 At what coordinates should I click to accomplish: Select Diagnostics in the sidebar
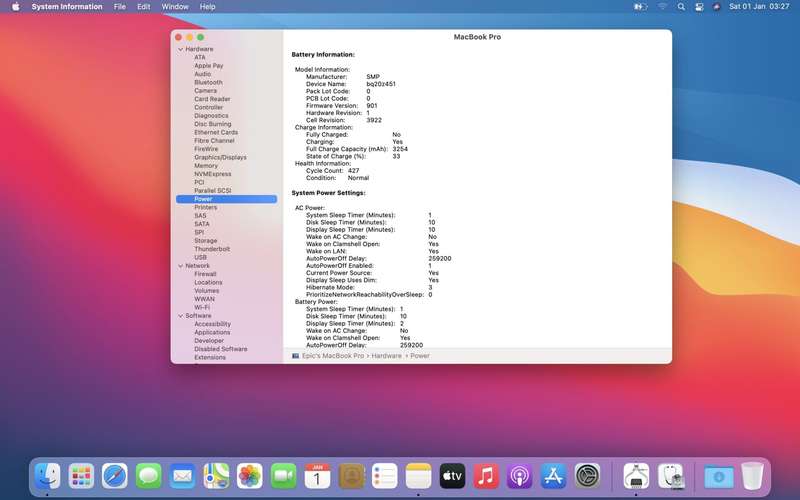click(211, 116)
